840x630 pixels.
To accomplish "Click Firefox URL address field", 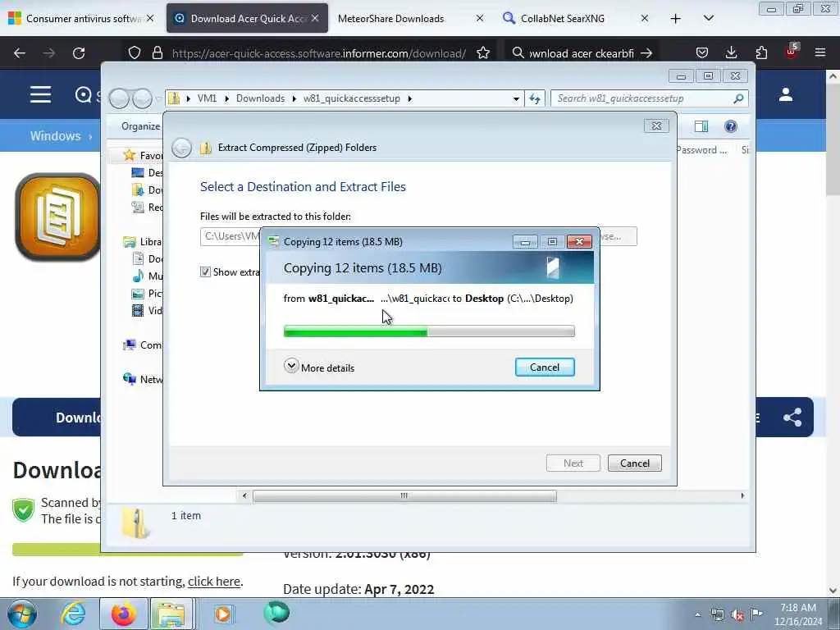I will tap(318, 53).
